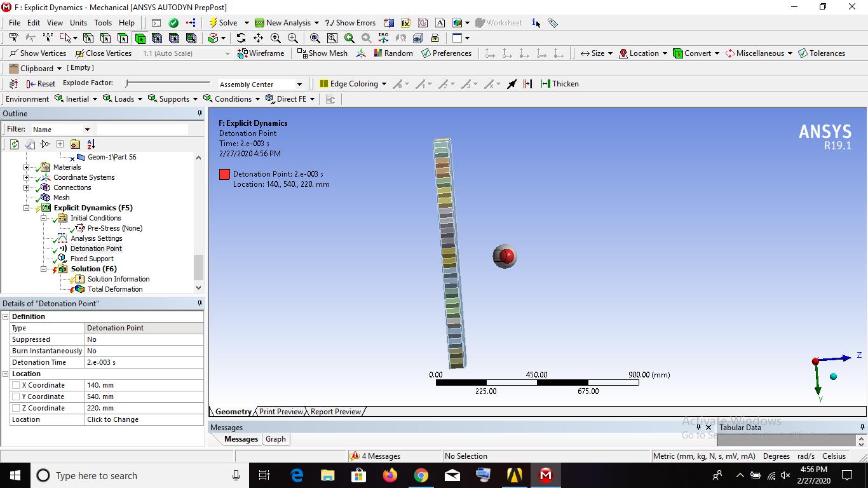Image resolution: width=868 pixels, height=488 pixels.
Task: Activate the Body selection filter
Action: pyautogui.click(x=140, y=38)
